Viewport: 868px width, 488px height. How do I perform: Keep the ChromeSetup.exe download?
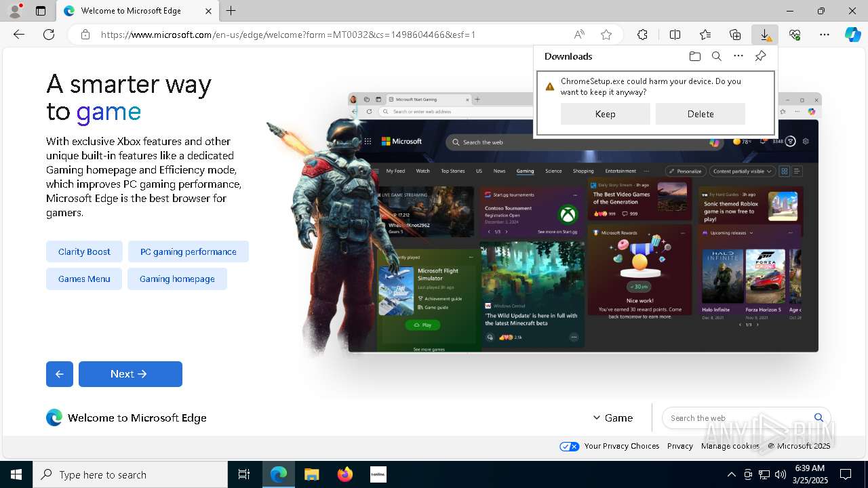coord(605,114)
